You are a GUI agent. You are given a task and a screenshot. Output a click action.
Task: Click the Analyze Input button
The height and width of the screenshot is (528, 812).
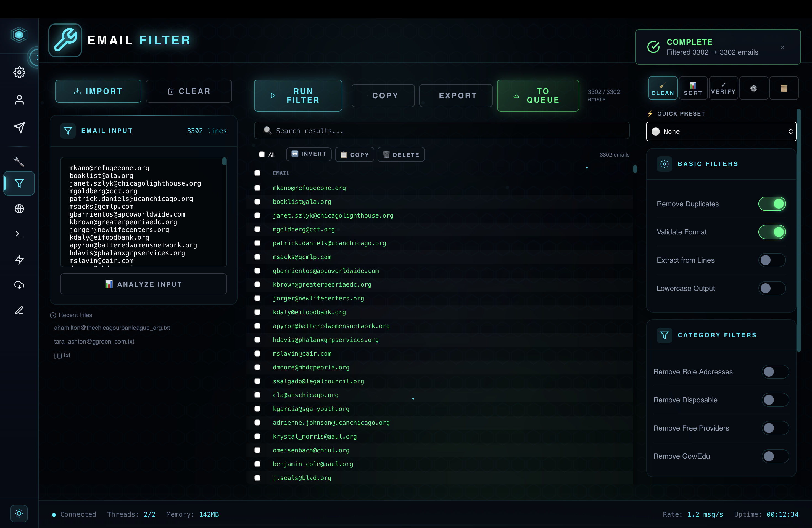143,284
